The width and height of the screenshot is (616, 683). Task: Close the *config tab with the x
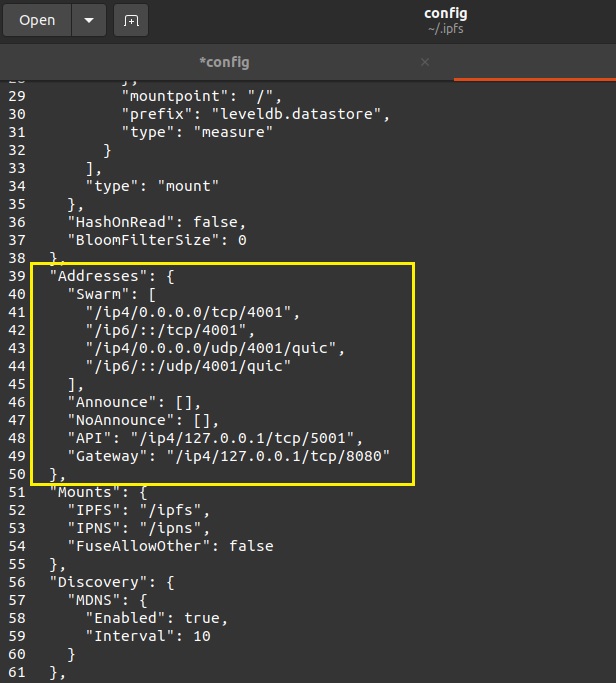424,62
